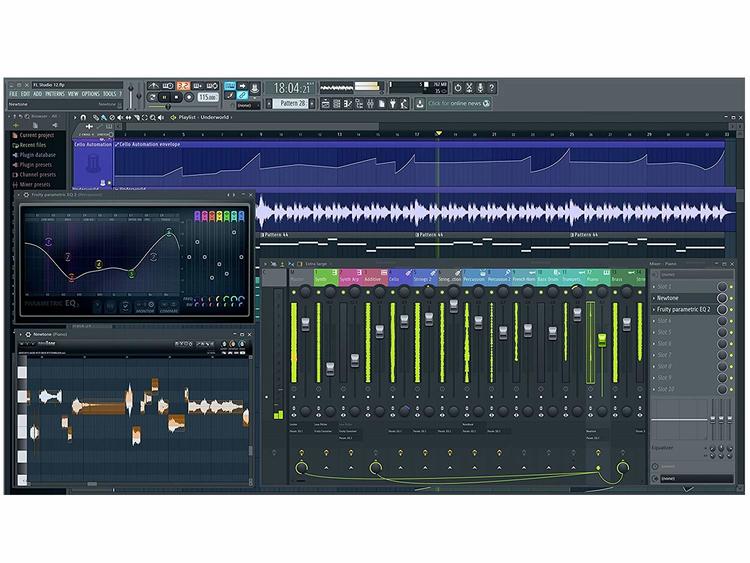Screen dimensions: 750x563
Task: Expand the Fruity parametric EQ 2 slot arrow
Action: pyautogui.click(x=654, y=309)
